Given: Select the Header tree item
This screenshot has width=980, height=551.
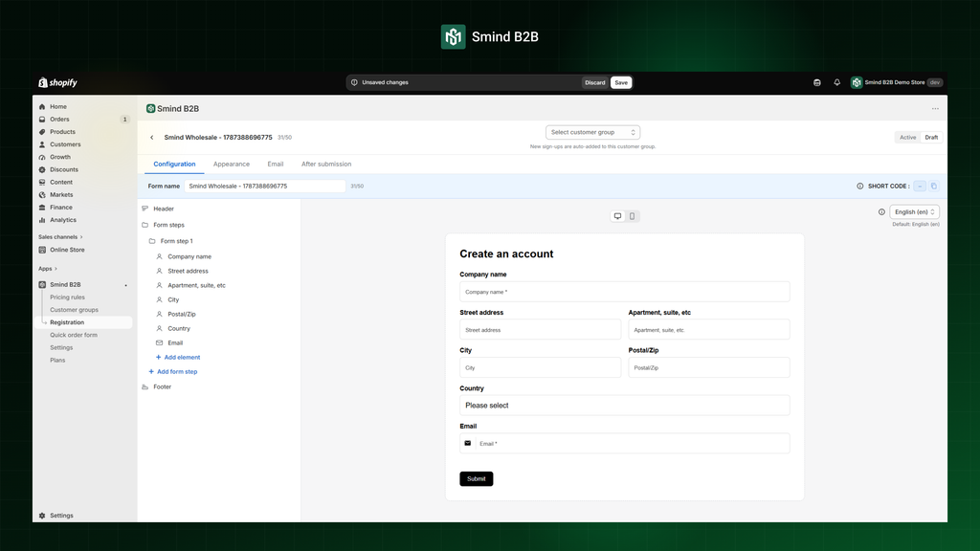Looking at the screenshot, I should coord(164,209).
